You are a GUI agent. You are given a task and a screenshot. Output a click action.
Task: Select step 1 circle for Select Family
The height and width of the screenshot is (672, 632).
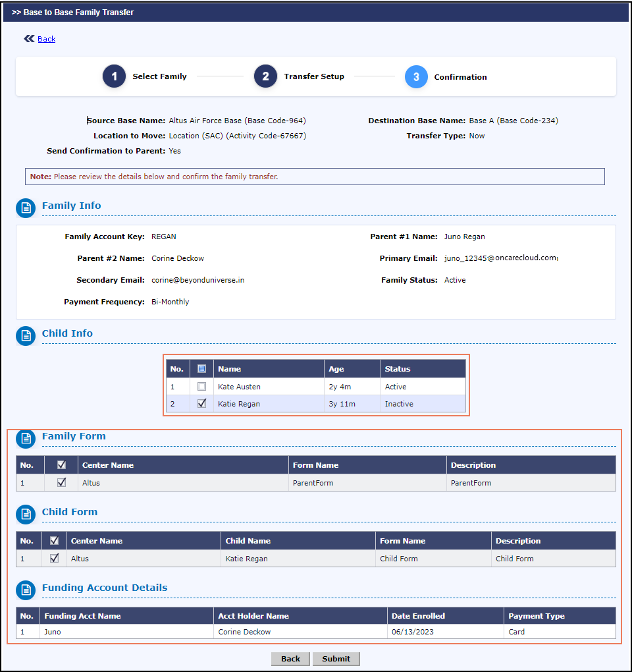[114, 76]
